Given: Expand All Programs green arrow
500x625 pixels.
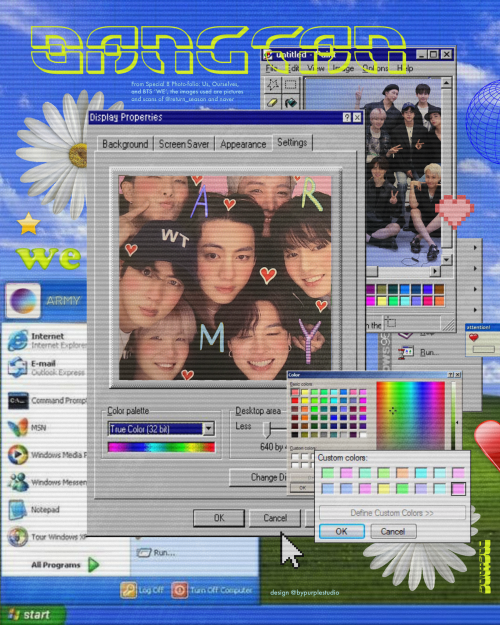Looking at the screenshot, I should click(x=93, y=564).
